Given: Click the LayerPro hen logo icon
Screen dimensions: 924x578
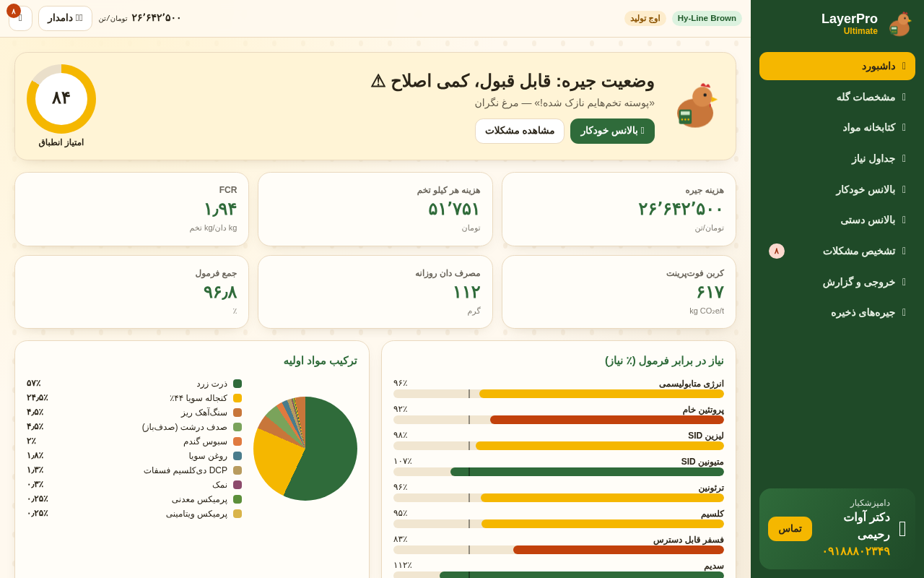Looking at the screenshot, I should coord(899,24).
